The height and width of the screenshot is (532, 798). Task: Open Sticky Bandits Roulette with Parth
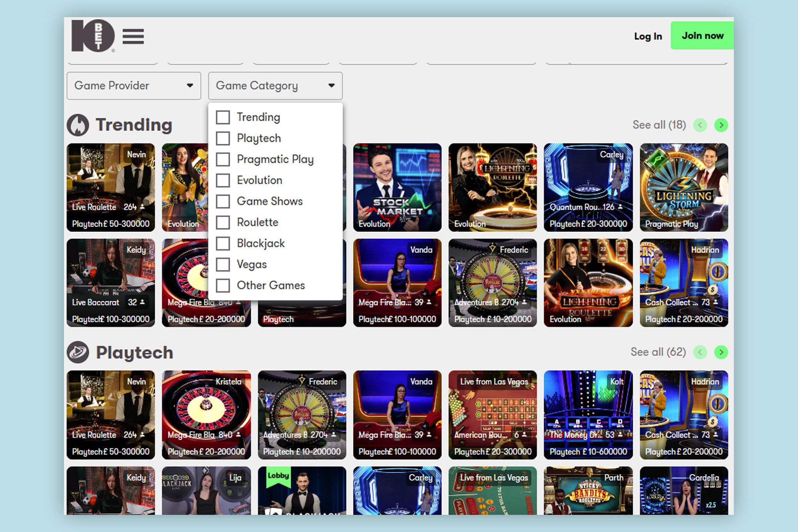pos(588,491)
